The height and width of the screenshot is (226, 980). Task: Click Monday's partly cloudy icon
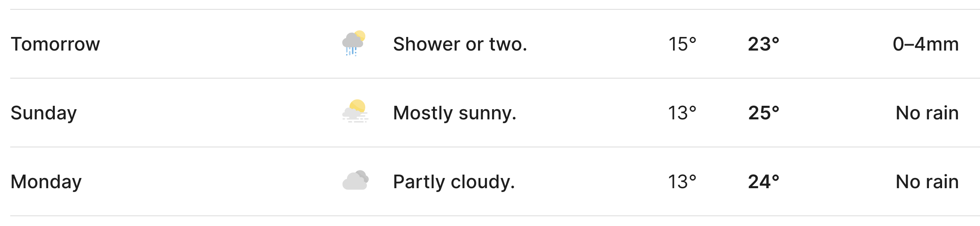click(x=355, y=181)
